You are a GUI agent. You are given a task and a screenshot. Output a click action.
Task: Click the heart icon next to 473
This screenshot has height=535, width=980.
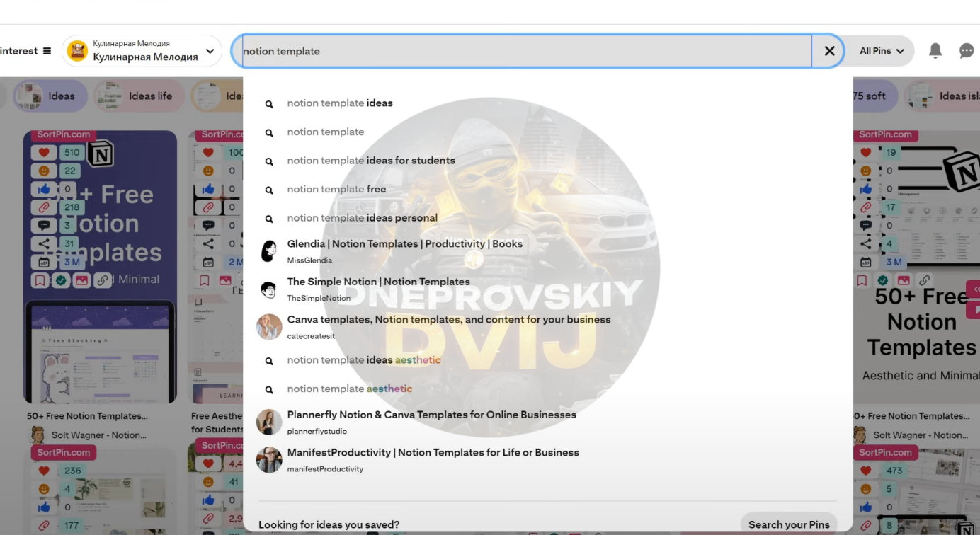click(x=866, y=471)
